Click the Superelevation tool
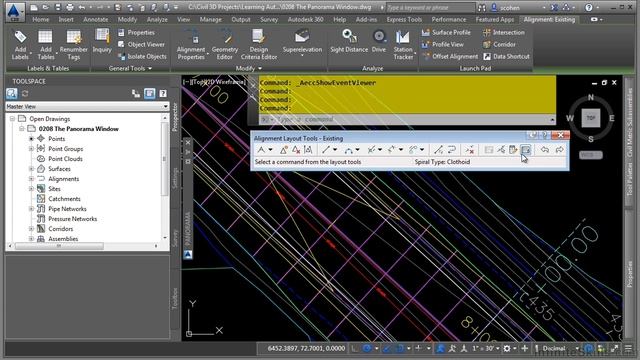This screenshot has height=360, width=640. (x=302, y=42)
